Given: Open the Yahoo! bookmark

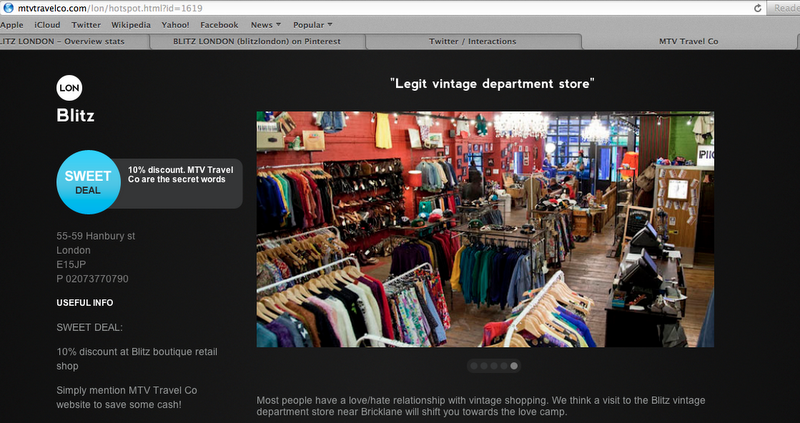Looking at the screenshot, I should (176, 24).
